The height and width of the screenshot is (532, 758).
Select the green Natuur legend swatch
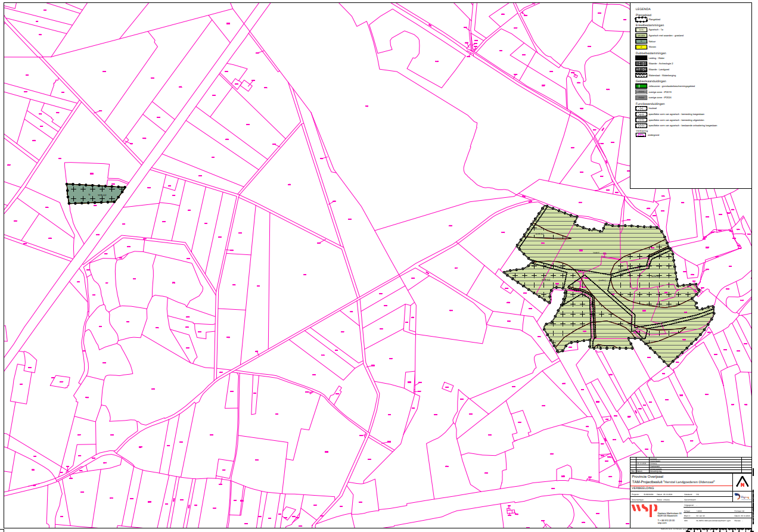pos(641,41)
